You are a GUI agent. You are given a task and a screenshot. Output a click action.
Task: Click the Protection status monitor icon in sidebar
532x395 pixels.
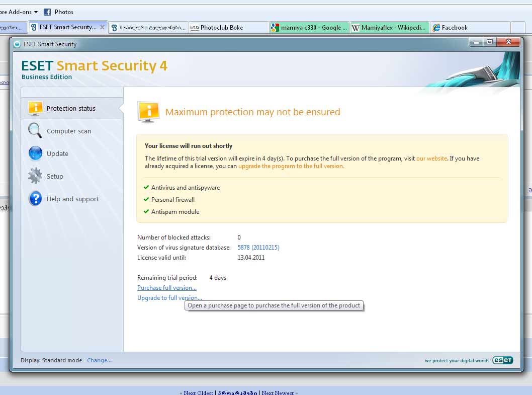tap(35, 108)
